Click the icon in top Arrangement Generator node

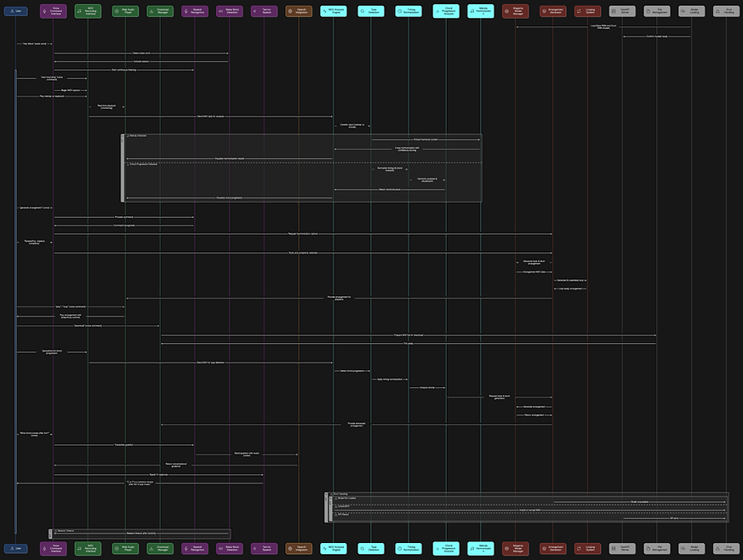(544, 11)
